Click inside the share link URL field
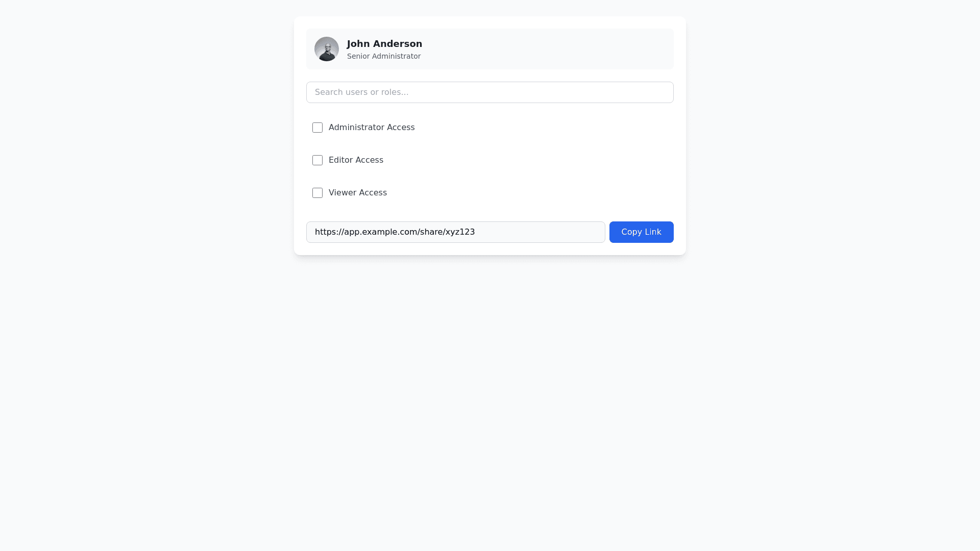The image size is (980, 551). pyautogui.click(x=455, y=232)
